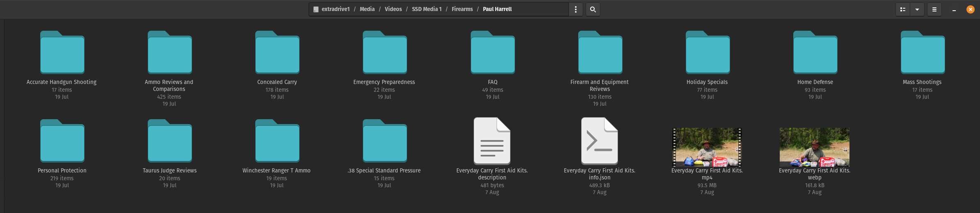This screenshot has width=980, height=213.
Task: Navigate to SSD Media 1 in path bar
Action: click(427, 9)
